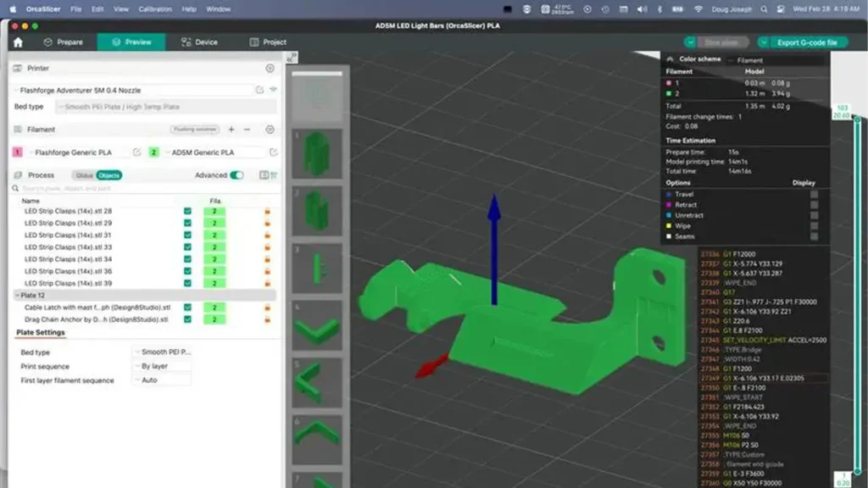Open macOS Control Center icon

tap(781, 9)
